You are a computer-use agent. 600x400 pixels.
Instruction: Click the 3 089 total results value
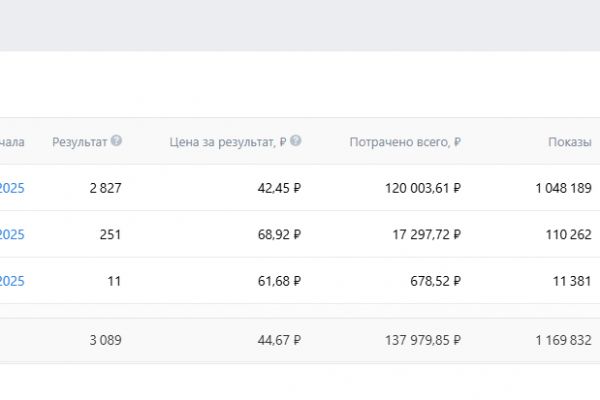(104, 340)
